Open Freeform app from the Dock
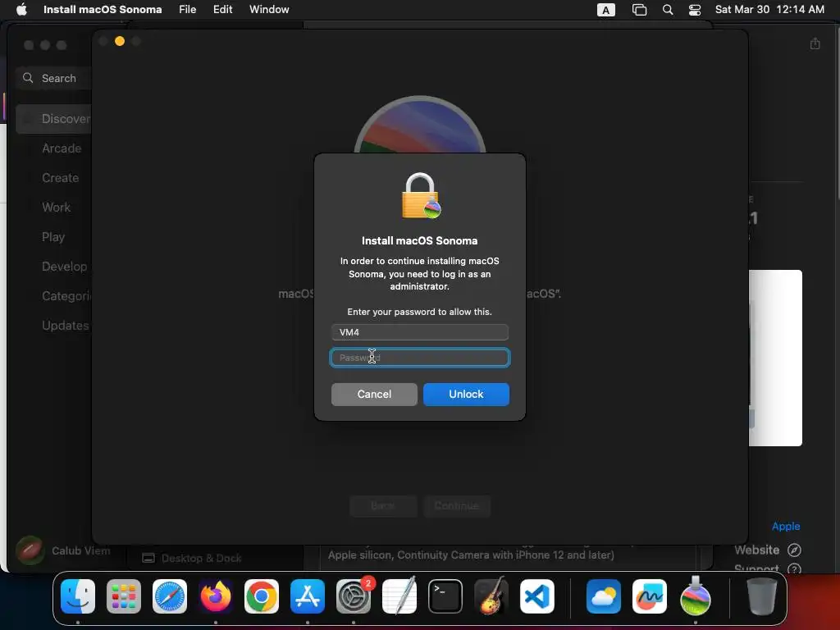 tap(650, 596)
